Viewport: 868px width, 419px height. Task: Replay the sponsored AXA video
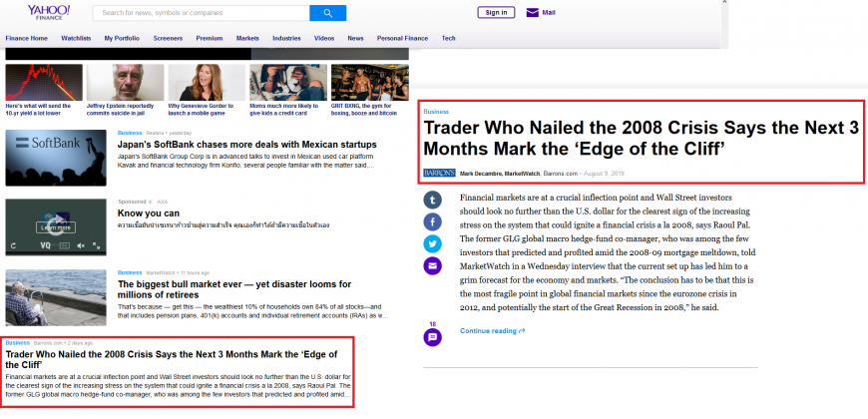point(13,245)
